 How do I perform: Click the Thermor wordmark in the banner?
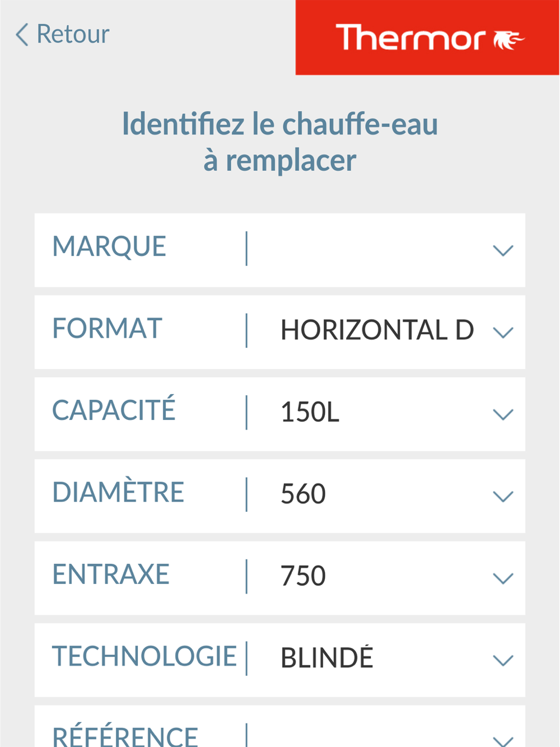pos(410,38)
